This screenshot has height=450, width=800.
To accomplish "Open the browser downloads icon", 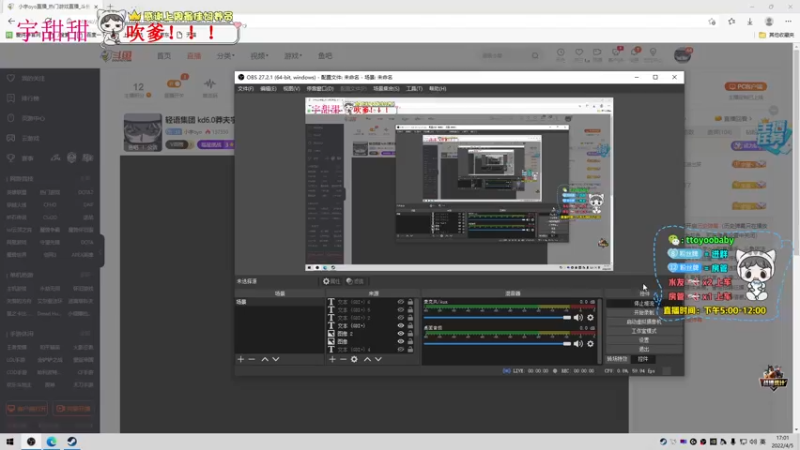I will [x=750, y=21].
